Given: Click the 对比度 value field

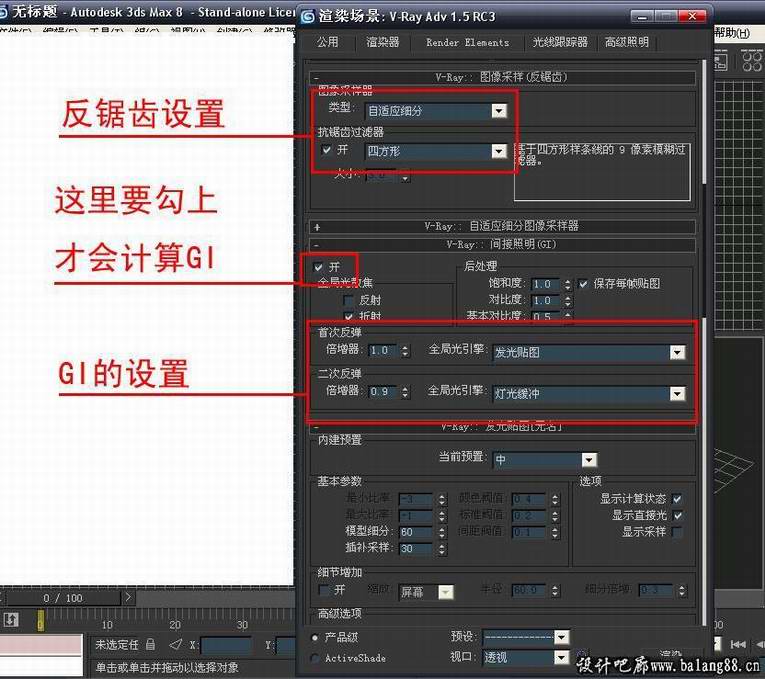Looking at the screenshot, I should pyautogui.click(x=545, y=300).
